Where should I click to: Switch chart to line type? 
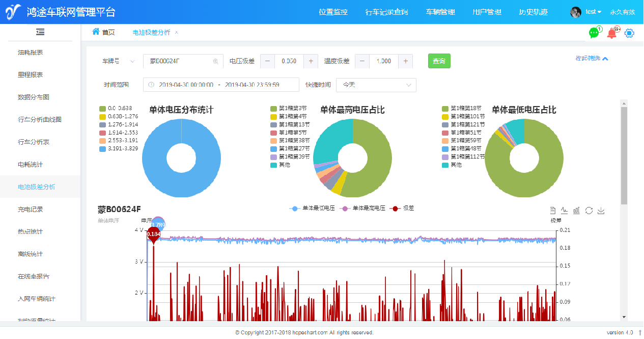565,211
